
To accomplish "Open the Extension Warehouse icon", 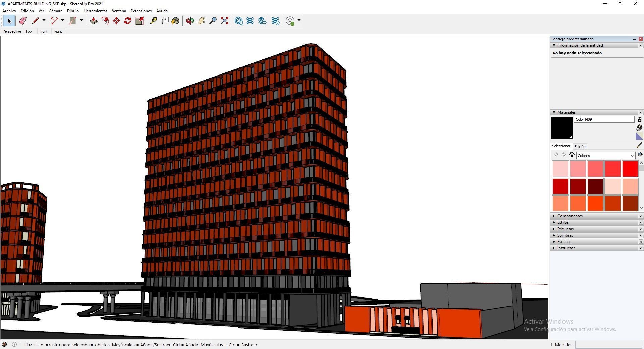I will pos(250,21).
